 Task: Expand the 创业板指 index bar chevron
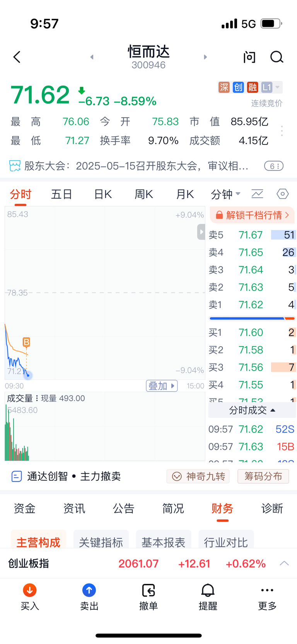pyautogui.click(x=284, y=563)
